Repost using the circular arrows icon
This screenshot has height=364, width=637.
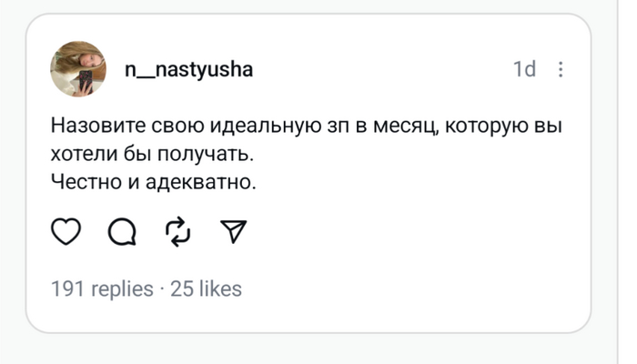click(x=178, y=234)
